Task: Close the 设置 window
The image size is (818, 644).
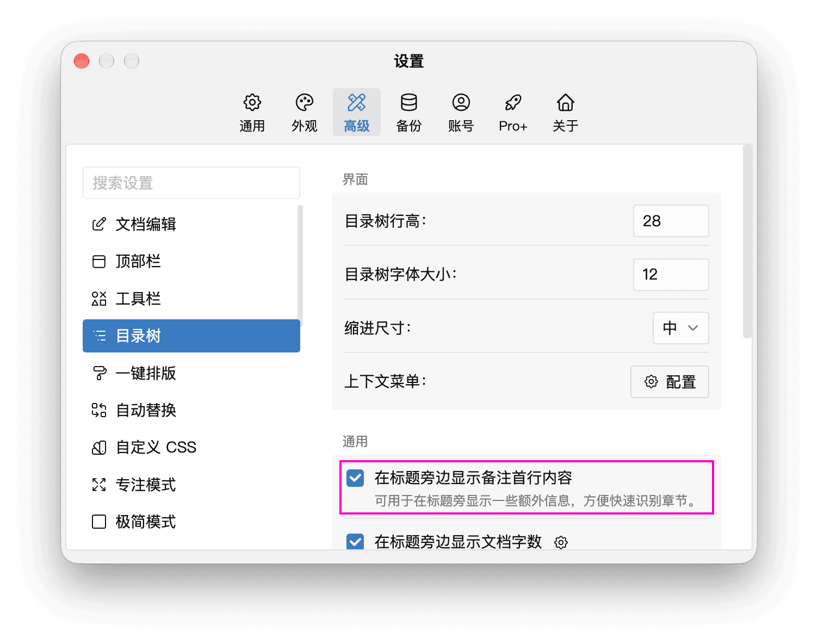Action: [82, 61]
